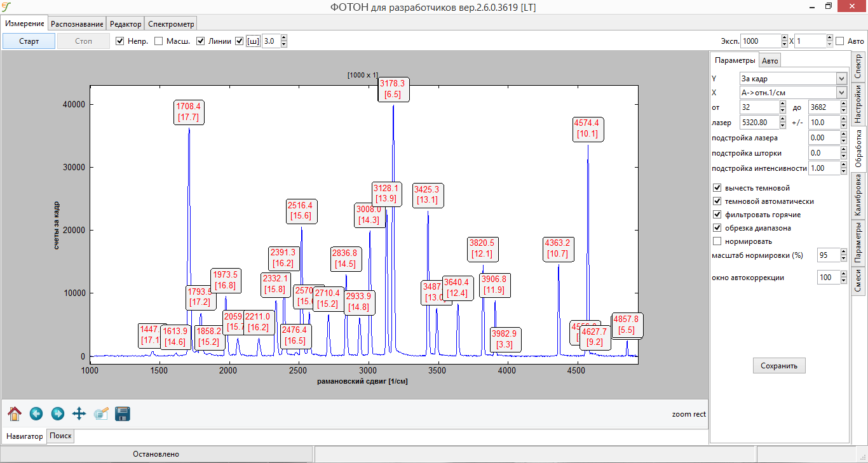Screen dimensions: 868x463
Task: Open the 'Калибровка' vertical side tab
Action: (858, 196)
